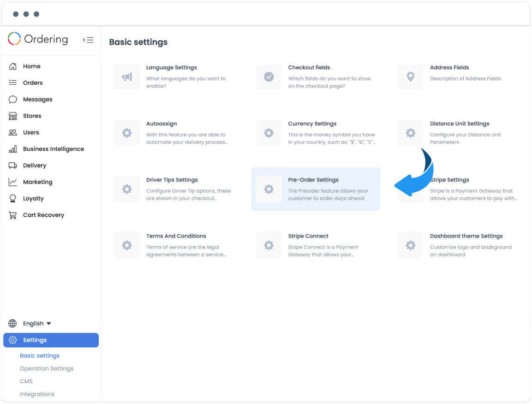Open Business Intelligence section

[53, 149]
